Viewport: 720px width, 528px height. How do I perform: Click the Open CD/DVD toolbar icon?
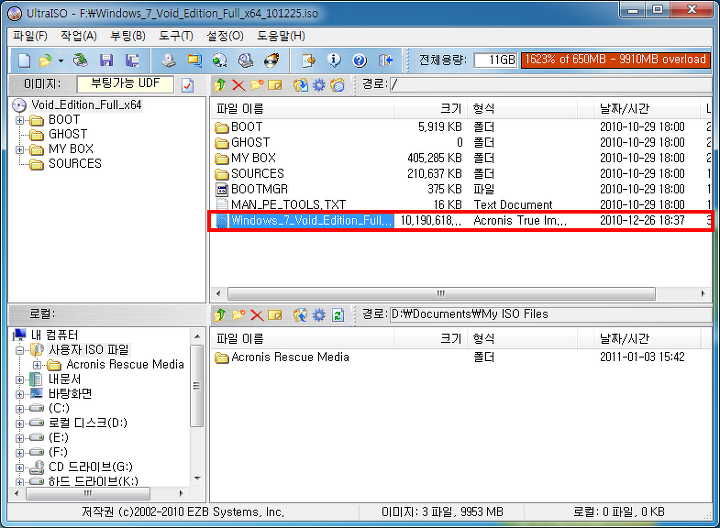tap(80, 60)
